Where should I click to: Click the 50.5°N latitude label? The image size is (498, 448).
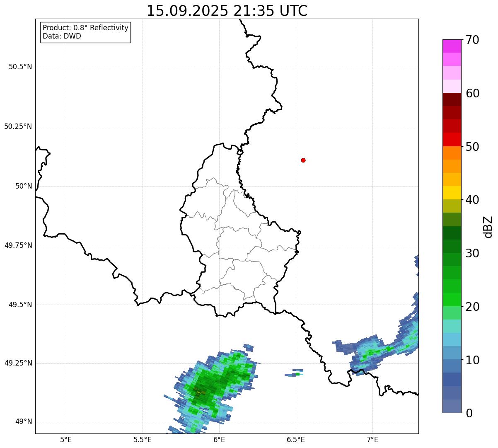pos(20,67)
